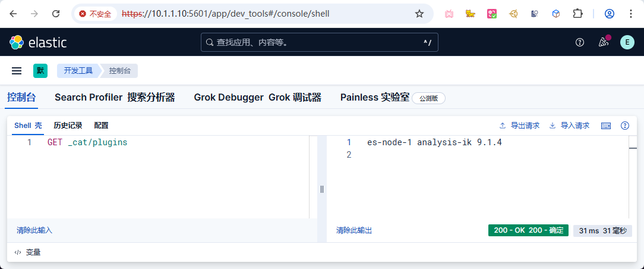Switch to the Search Profiler tab
The image size is (644, 269).
point(115,98)
